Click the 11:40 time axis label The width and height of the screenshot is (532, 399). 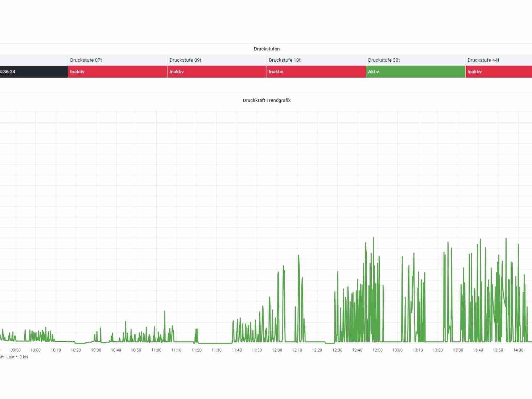(237, 350)
